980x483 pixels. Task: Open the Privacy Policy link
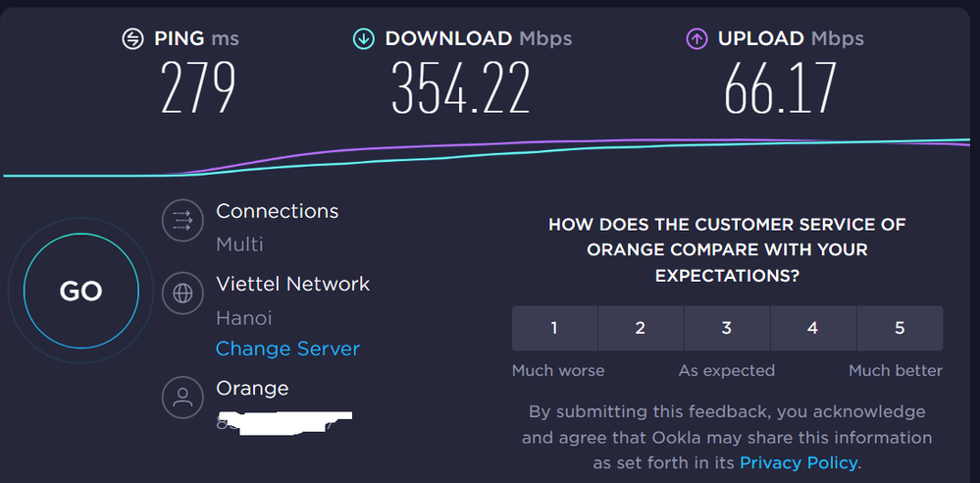(799, 462)
